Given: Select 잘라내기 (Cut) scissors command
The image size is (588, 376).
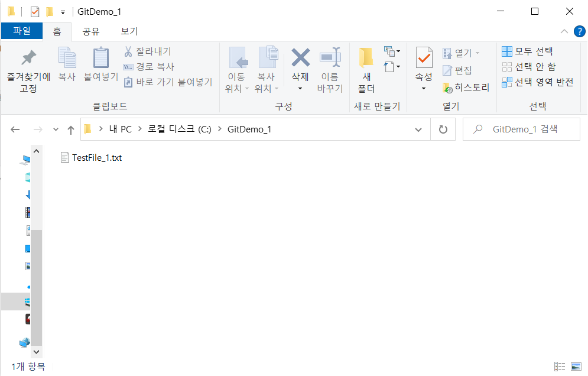Looking at the screenshot, I should coord(147,51).
